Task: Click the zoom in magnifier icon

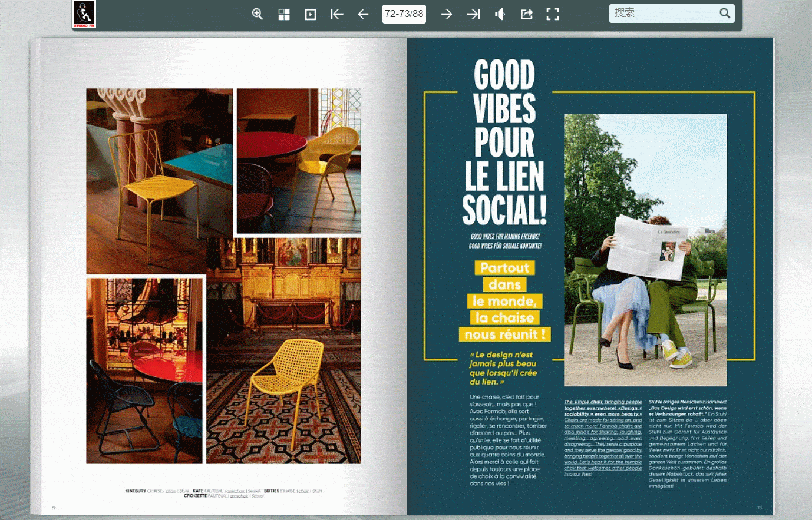Action: click(258, 14)
